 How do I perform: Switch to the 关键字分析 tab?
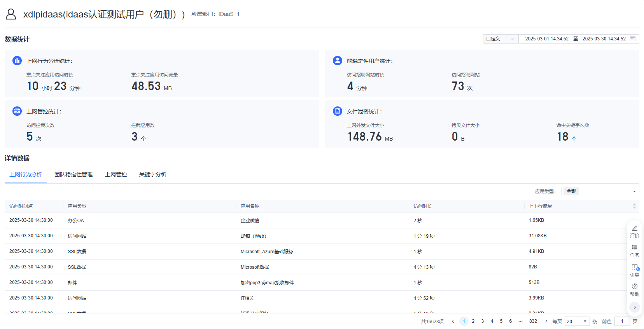pyautogui.click(x=152, y=175)
